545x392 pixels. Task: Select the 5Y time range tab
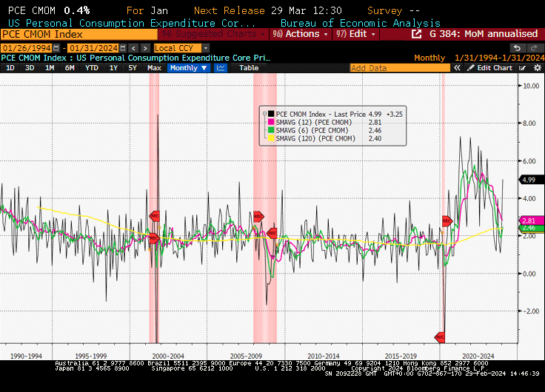131,68
